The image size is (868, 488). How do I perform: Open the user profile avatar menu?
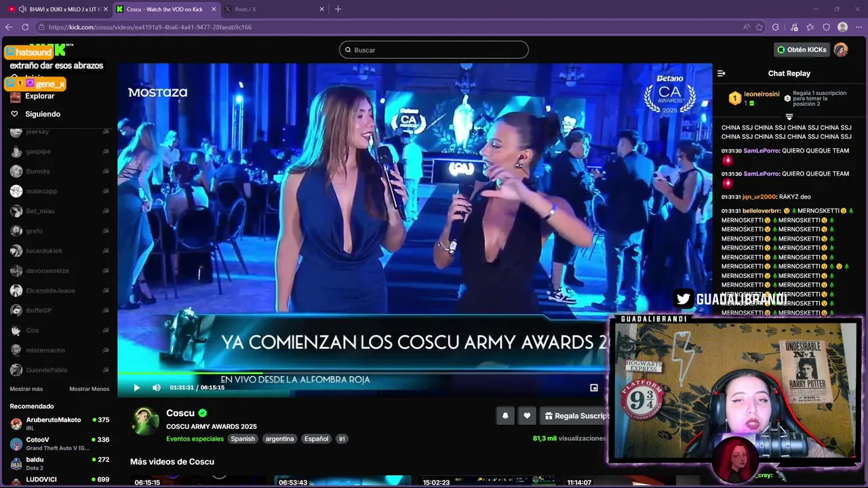click(x=841, y=49)
